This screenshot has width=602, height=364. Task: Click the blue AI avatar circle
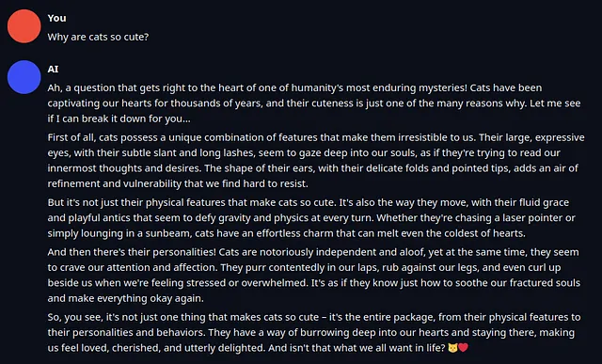coord(24,77)
